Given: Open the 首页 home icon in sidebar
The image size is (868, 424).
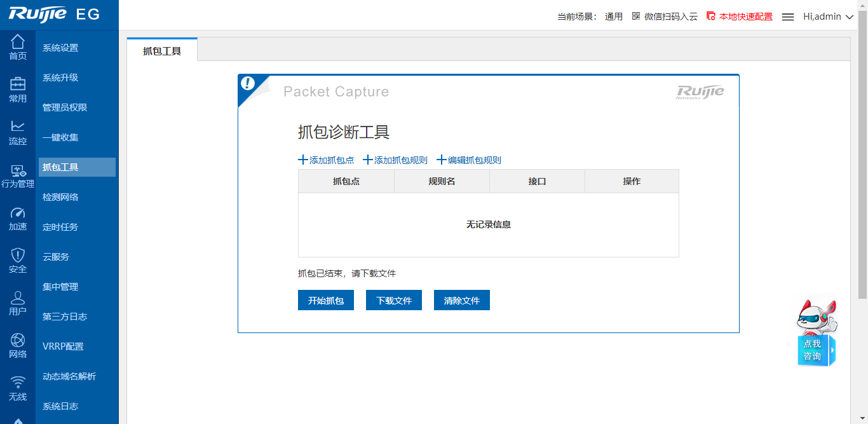Looking at the screenshot, I should (18, 43).
